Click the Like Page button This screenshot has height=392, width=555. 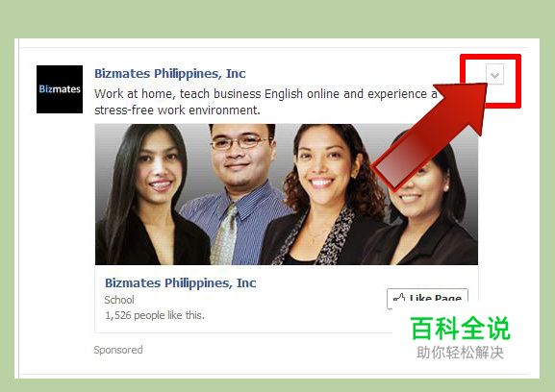click(x=427, y=296)
